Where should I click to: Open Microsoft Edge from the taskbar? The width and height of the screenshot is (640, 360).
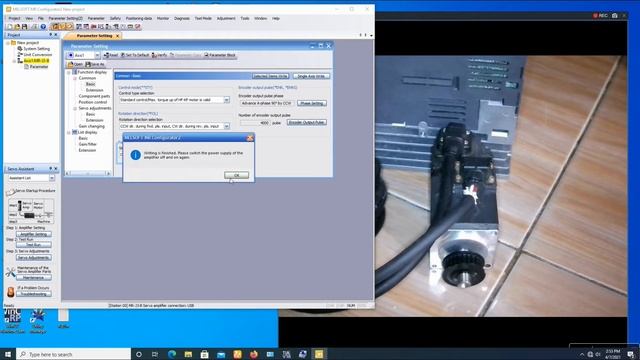172,354
